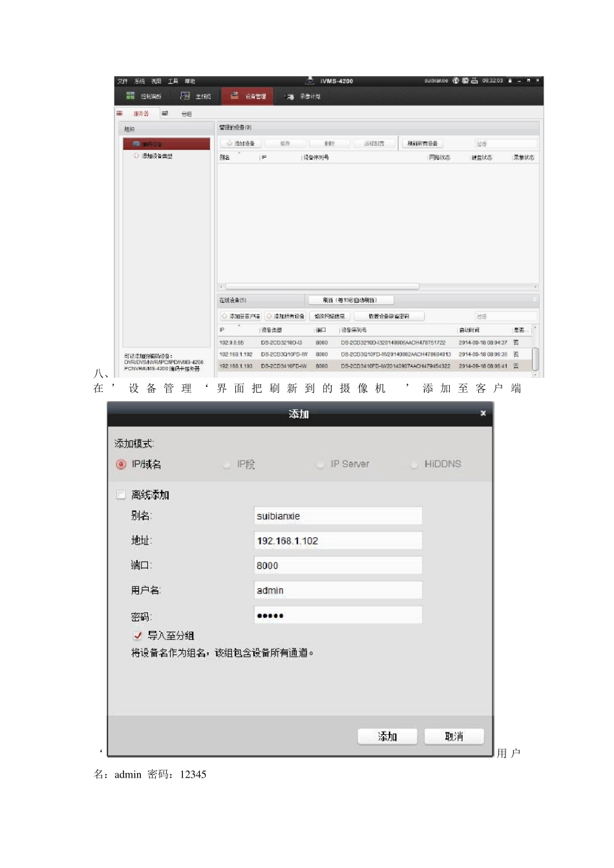Image resolution: width=614 pixels, height=868 pixels.
Task: Click 远程配置 remote config button
Action: click(374, 143)
